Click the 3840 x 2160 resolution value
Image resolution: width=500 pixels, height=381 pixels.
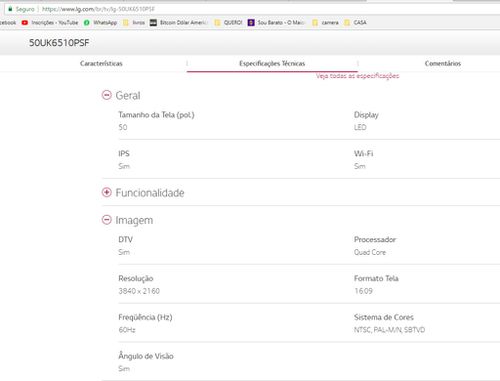(139, 291)
